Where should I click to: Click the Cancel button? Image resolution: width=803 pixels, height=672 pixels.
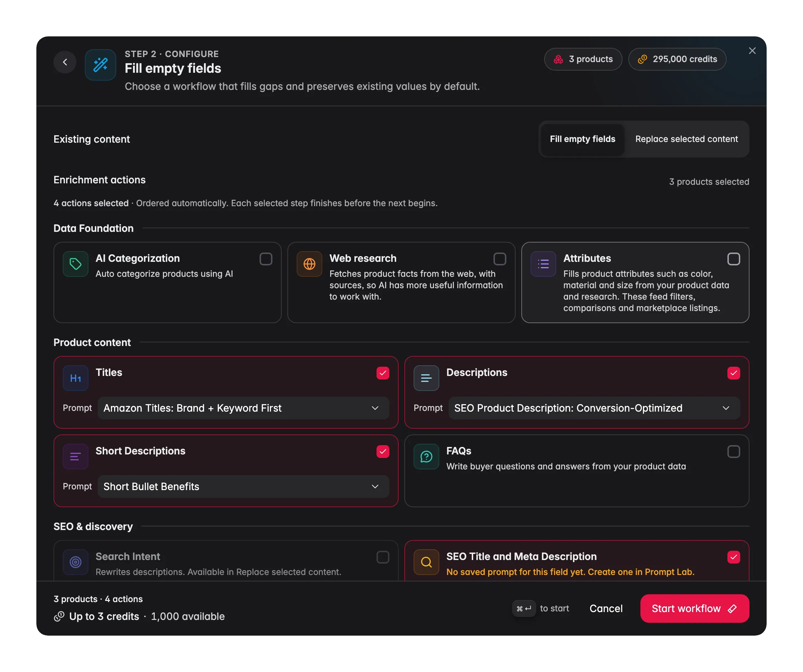pyautogui.click(x=606, y=609)
